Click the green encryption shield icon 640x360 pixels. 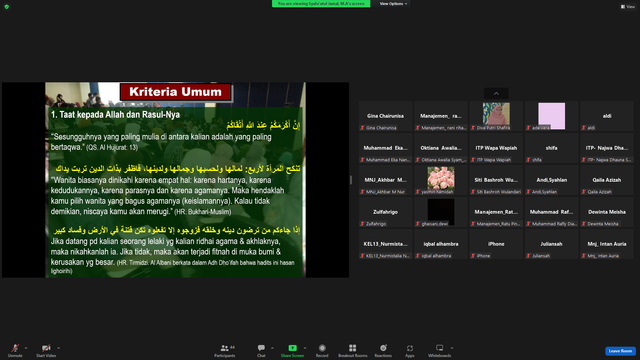click(7, 7)
